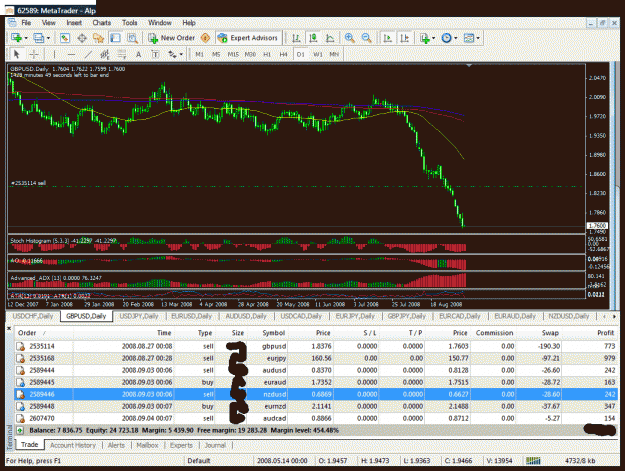Image resolution: width=625 pixels, height=471 pixels.
Task: Select the Horizontal Line drawing tool
Action: coord(71,54)
